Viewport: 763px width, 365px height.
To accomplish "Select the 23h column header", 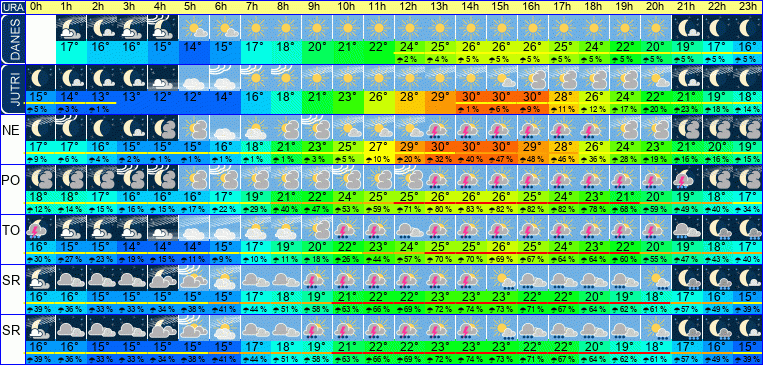I will click(747, 7).
